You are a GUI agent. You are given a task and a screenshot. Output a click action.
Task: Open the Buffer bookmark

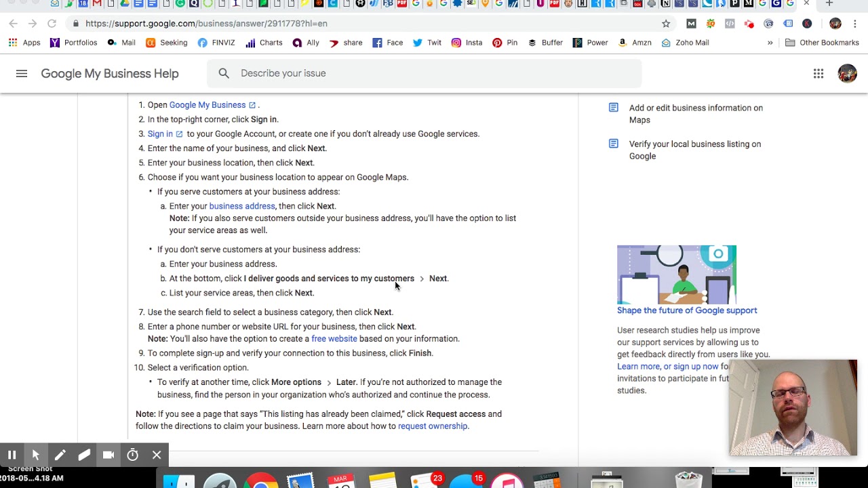tap(545, 43)
